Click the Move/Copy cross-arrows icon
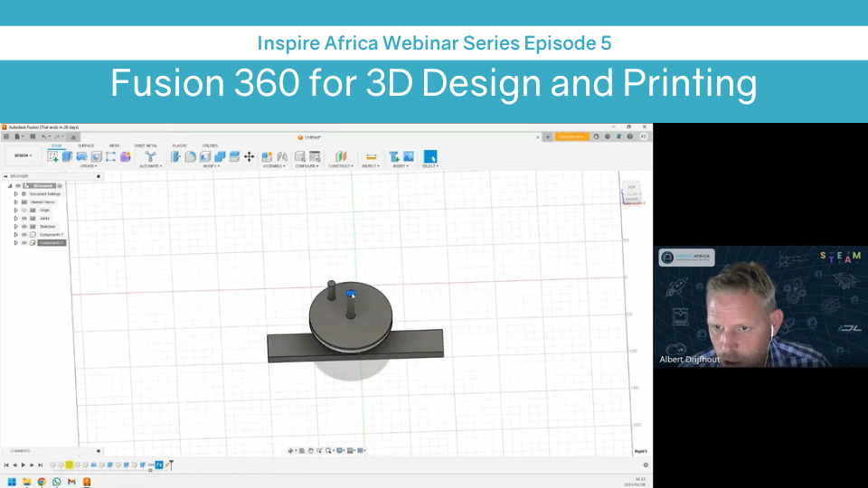The width and height of the screenshot is (868, 488). [249, 156]
